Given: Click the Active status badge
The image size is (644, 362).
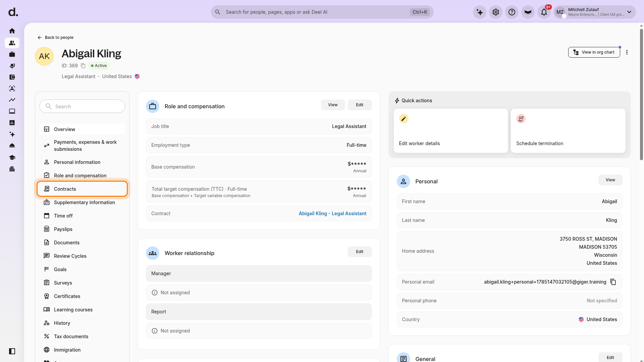Looking at the screenshot, I should (99, 66).
